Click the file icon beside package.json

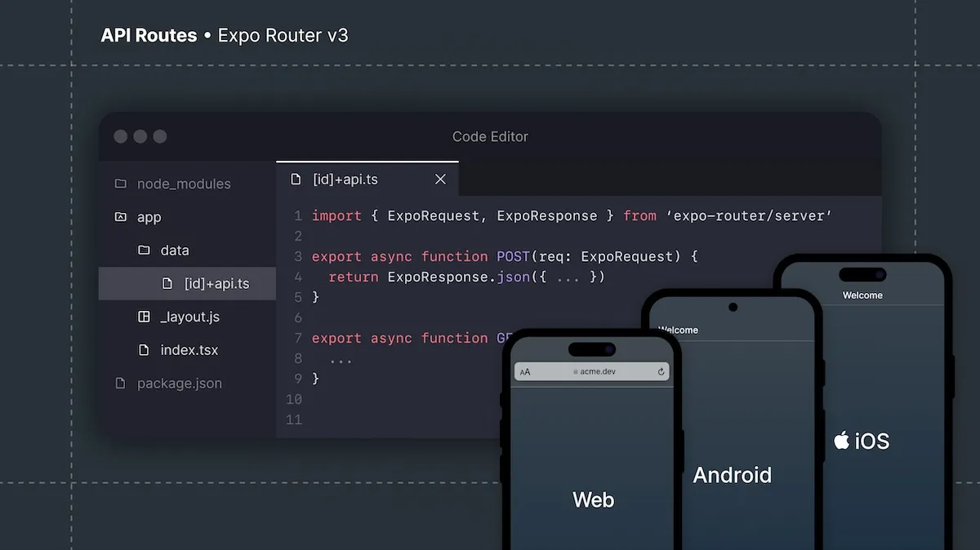pyautogui.click(x=119, y=383)
